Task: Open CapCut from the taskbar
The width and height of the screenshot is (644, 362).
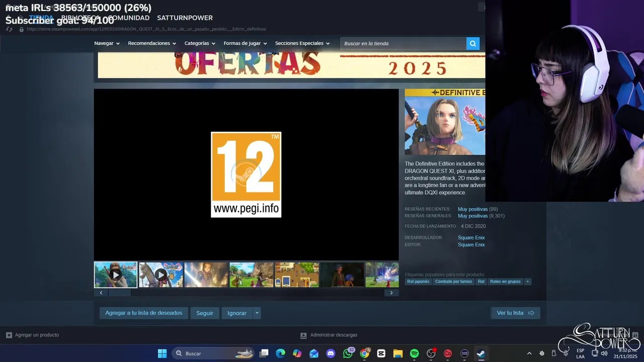Action: [x=381, y=353]
